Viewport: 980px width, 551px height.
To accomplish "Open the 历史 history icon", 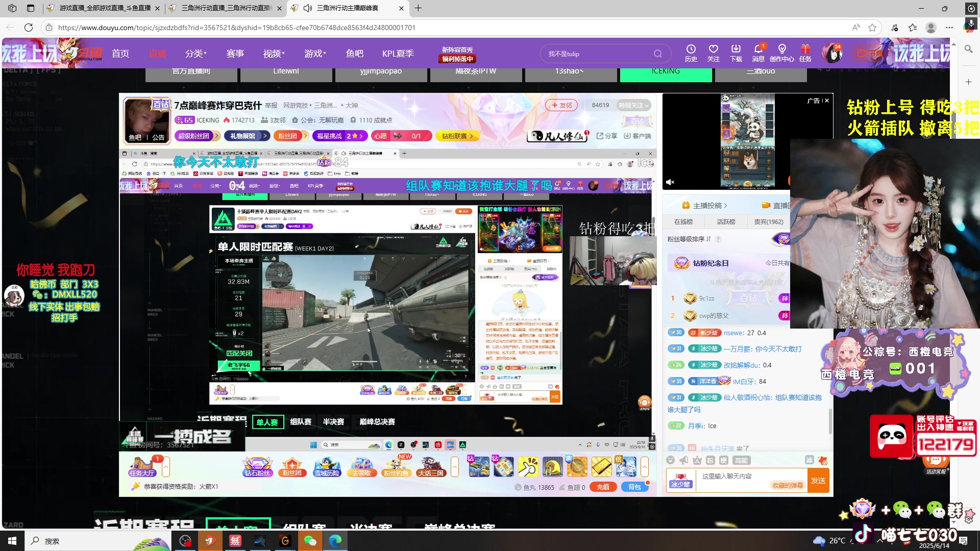I will (x=691, y=53).
